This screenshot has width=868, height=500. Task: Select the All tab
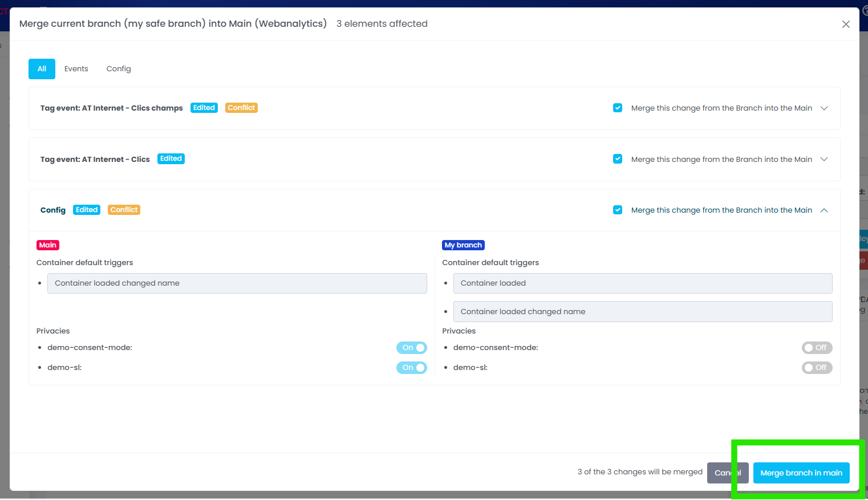point(42,69)
